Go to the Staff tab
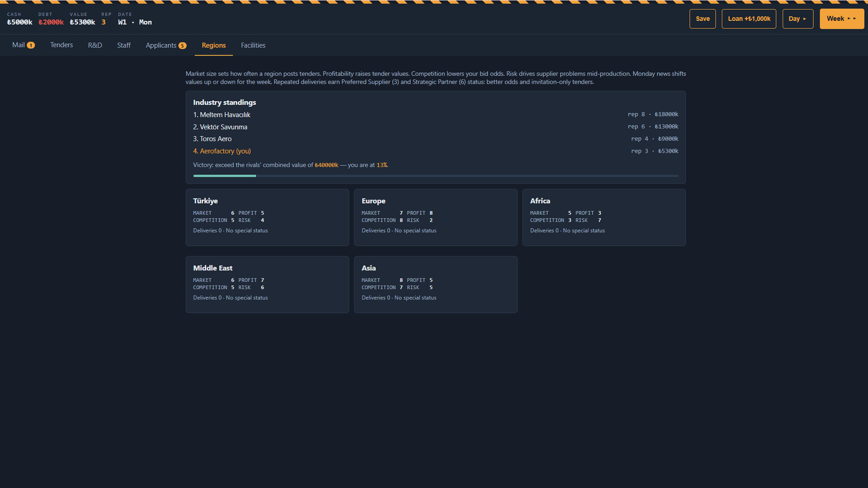The height and width of the screenshot is (488, 868). tap(124, 45)
